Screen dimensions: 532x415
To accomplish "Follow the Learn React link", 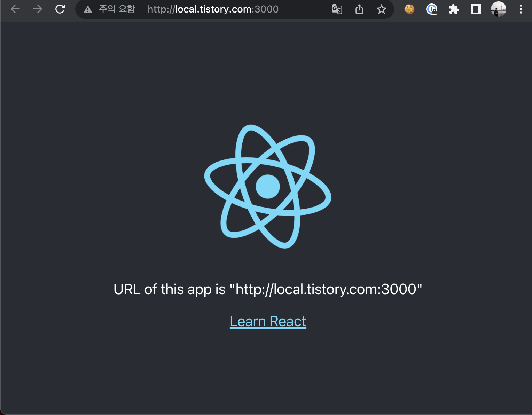I will [x=268, y=321].
